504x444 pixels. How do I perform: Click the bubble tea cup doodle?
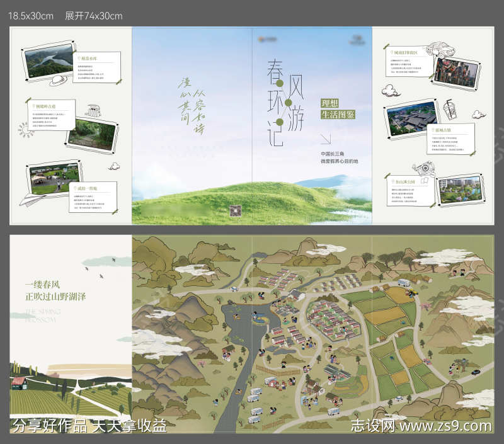pos(451,109)
